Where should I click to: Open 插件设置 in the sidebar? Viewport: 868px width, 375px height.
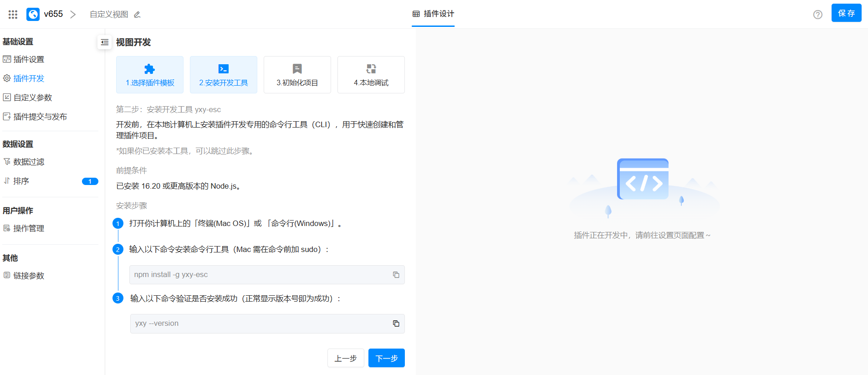pyautogui.click(x=29, y=59)
